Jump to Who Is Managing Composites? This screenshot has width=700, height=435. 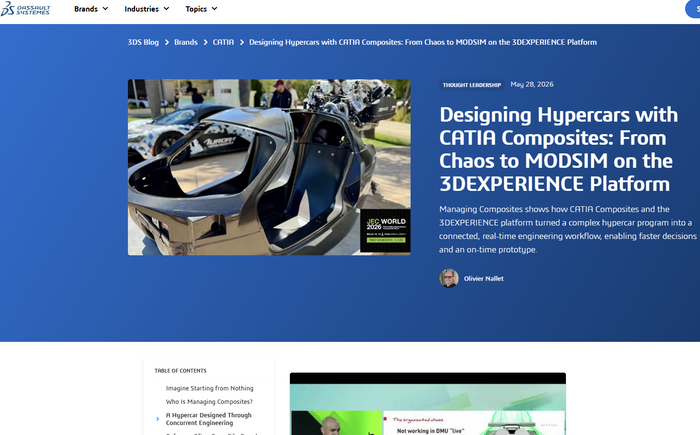[x=209, y=402]
